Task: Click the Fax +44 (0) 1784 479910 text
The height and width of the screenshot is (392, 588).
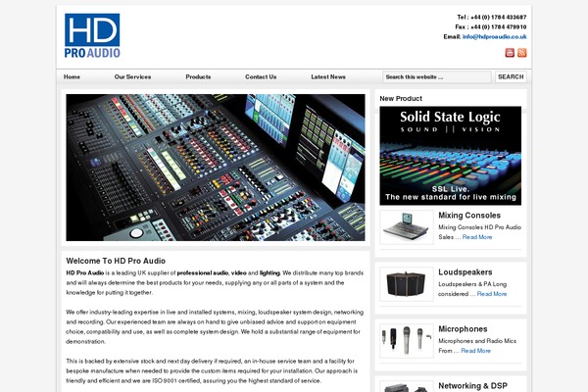Action: (491, 27)
